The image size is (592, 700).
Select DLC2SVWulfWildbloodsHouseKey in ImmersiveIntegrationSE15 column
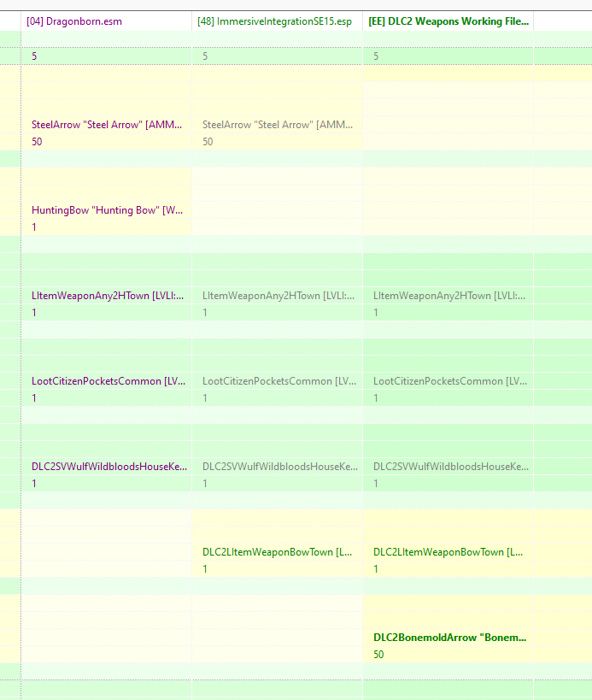[x=280, y=467]
